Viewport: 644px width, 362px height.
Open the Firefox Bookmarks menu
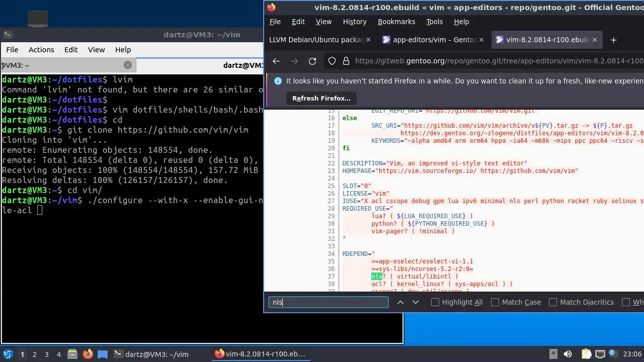(x=396, y=22)
